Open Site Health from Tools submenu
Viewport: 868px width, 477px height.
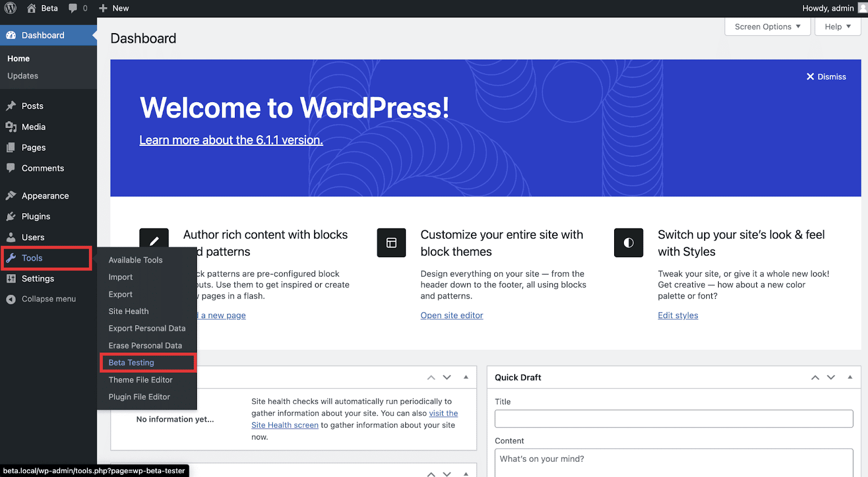[x=128, y=311]
